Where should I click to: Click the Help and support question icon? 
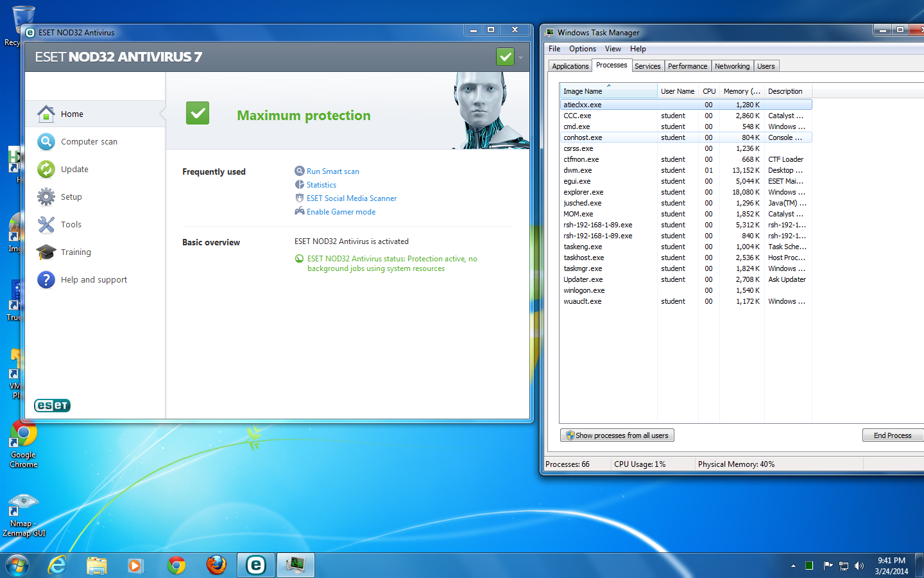click(46, 279)
